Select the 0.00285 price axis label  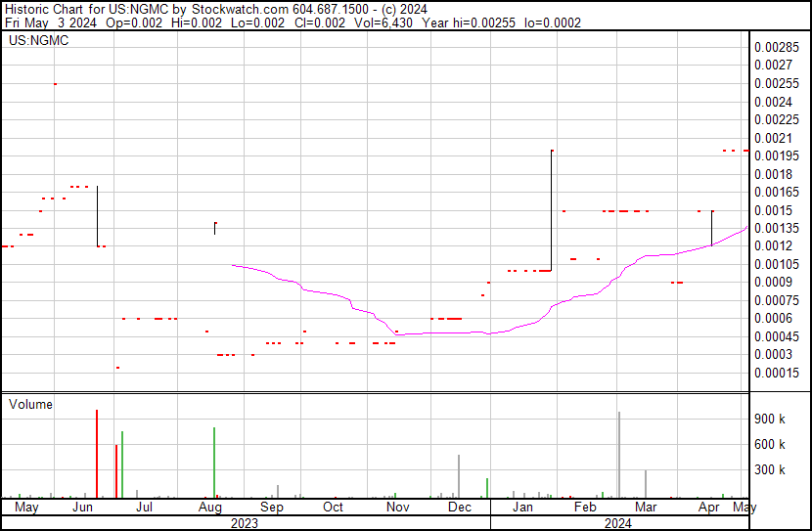(777, 48)
